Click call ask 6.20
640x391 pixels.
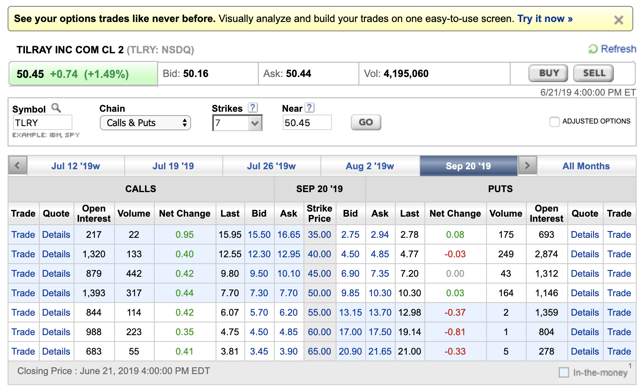(289, 312)
